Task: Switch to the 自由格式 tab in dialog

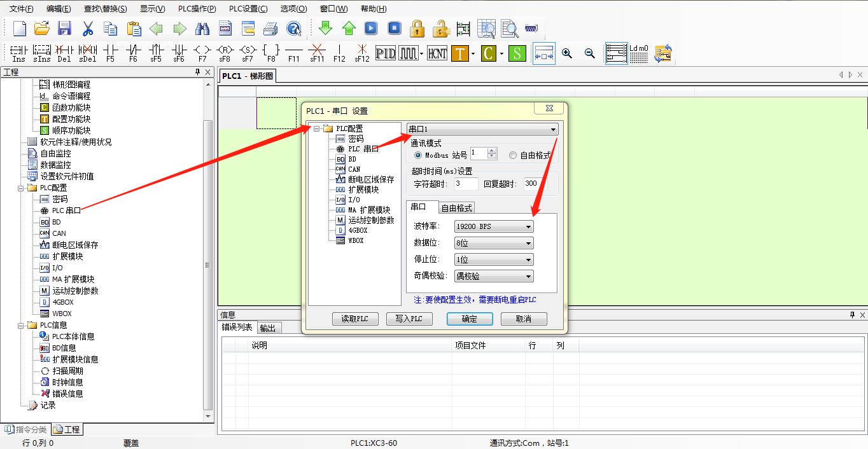Action: pyautogui.click(x=457, y=208)
